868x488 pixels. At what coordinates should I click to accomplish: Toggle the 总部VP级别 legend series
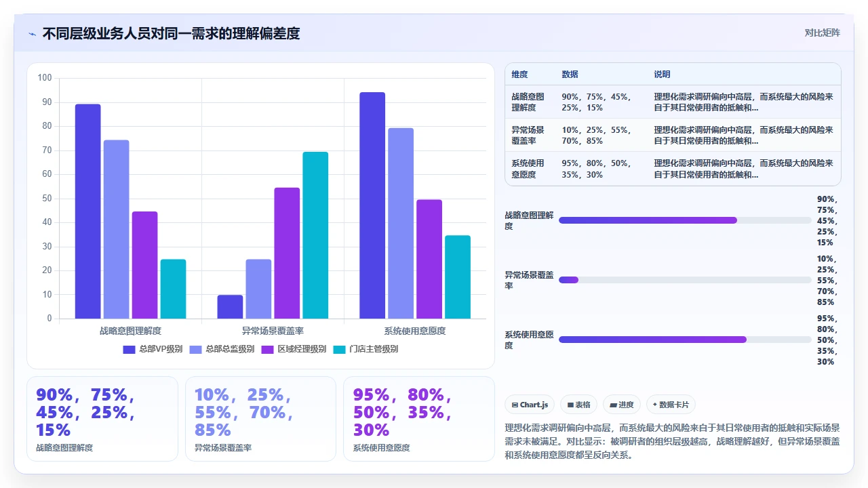click(153, 349)
